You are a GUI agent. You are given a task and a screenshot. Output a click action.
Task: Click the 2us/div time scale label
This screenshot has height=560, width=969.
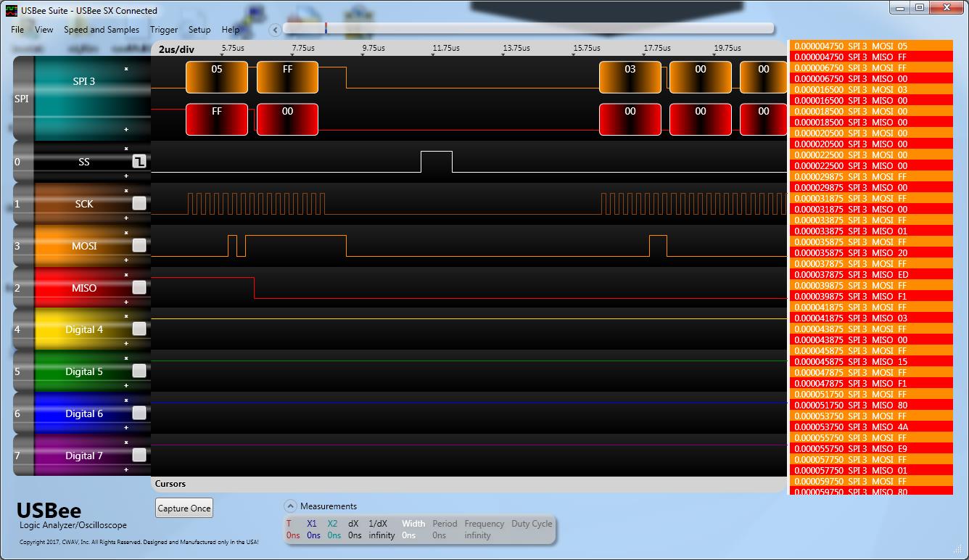[176, 50]
